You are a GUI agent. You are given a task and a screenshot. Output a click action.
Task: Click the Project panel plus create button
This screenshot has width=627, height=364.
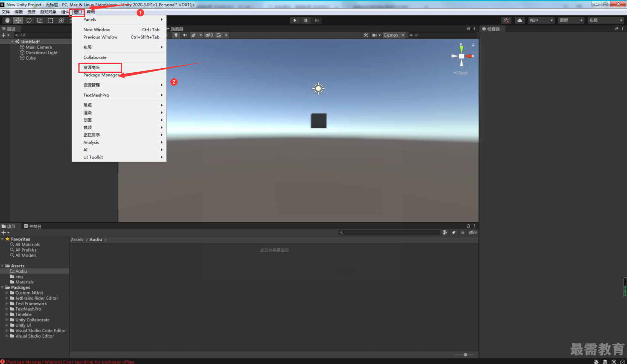[5, 232]
